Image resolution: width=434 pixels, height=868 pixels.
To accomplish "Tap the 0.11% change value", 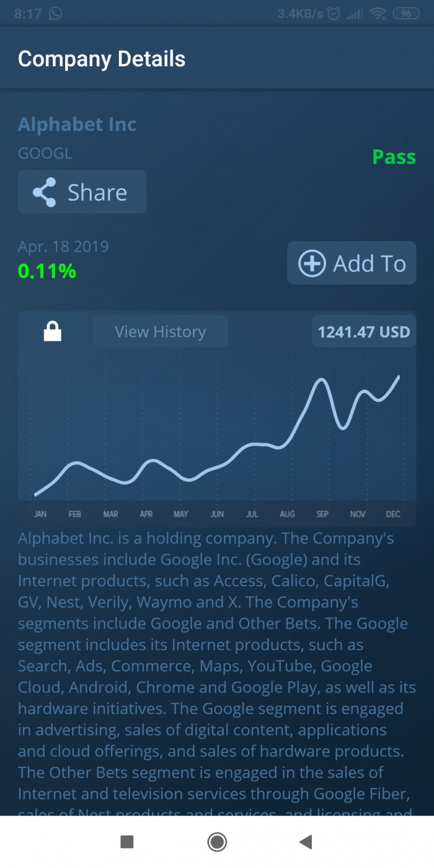I will (47, 271).
